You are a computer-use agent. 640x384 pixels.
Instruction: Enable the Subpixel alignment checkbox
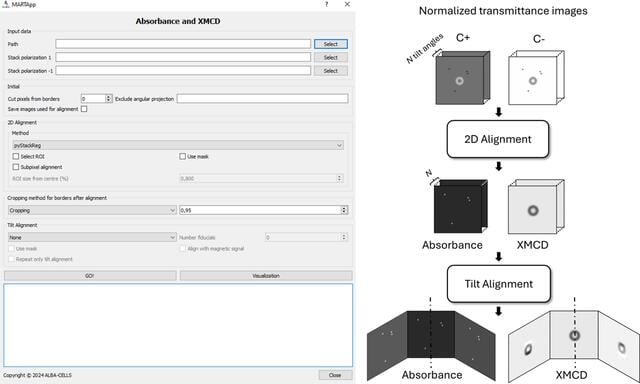pos(16,167)
